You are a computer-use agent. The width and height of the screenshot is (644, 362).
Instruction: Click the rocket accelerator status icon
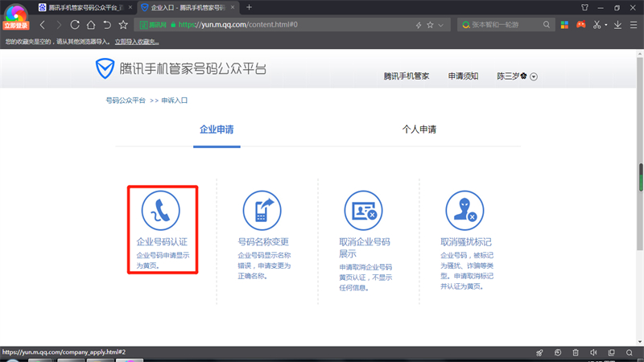(539, 352)
